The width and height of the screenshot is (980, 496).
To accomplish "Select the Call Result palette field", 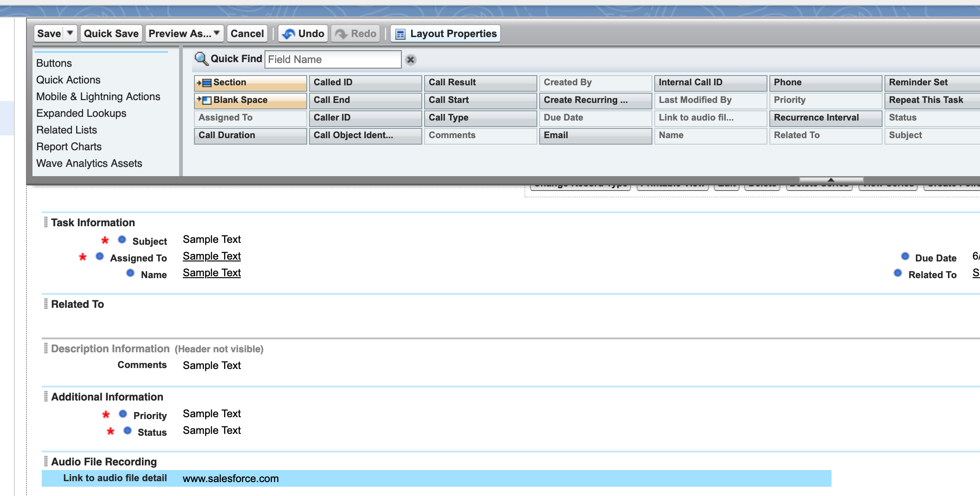I will point(481,83).
